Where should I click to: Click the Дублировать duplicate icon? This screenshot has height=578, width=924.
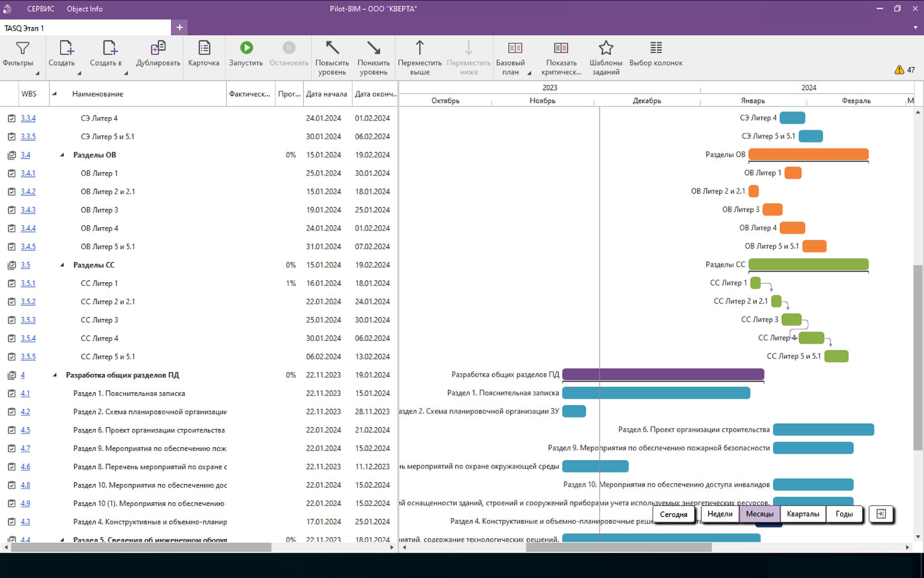pos(158,49)
